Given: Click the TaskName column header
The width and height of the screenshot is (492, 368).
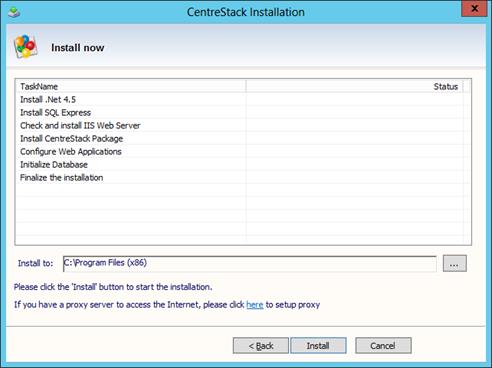Looking at the screenshot, I should (x=131, y=86).
